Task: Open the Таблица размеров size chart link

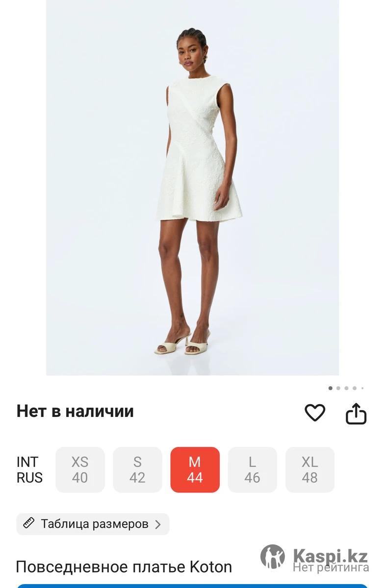Action: (x=93, y=524)
